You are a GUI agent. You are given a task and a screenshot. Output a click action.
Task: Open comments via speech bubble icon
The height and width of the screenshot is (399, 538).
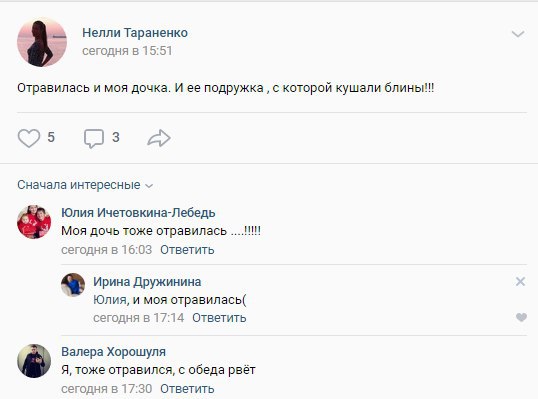click(x=94, y=138)
